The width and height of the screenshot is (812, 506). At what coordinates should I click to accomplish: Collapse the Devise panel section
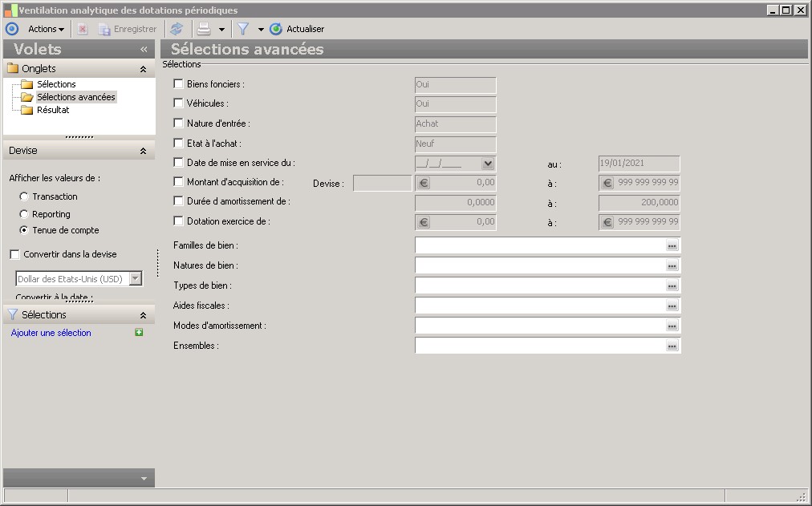click(143, 151)
